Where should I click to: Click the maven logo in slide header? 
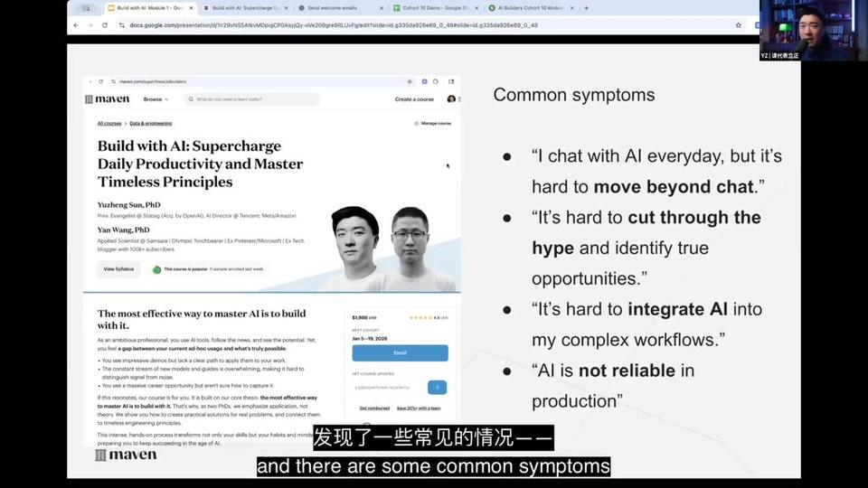pyautogui.click(x=108, y=99)
